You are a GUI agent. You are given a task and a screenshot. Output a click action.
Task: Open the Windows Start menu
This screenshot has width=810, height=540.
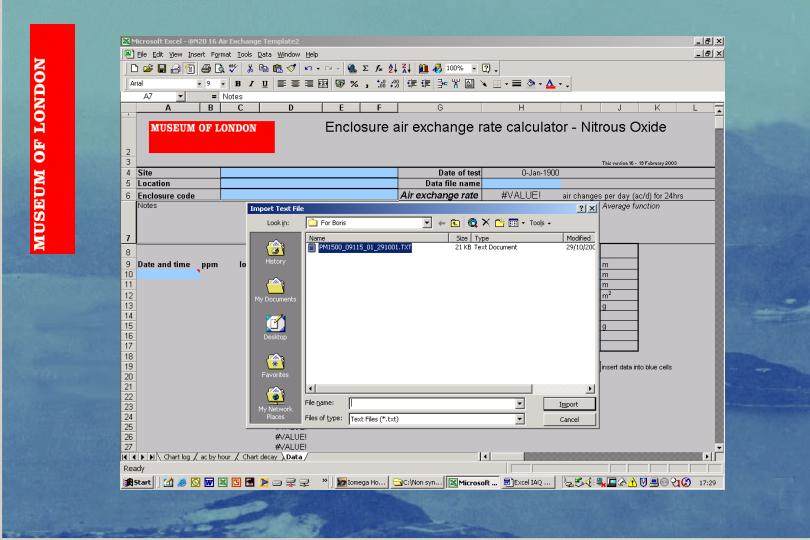138,483
